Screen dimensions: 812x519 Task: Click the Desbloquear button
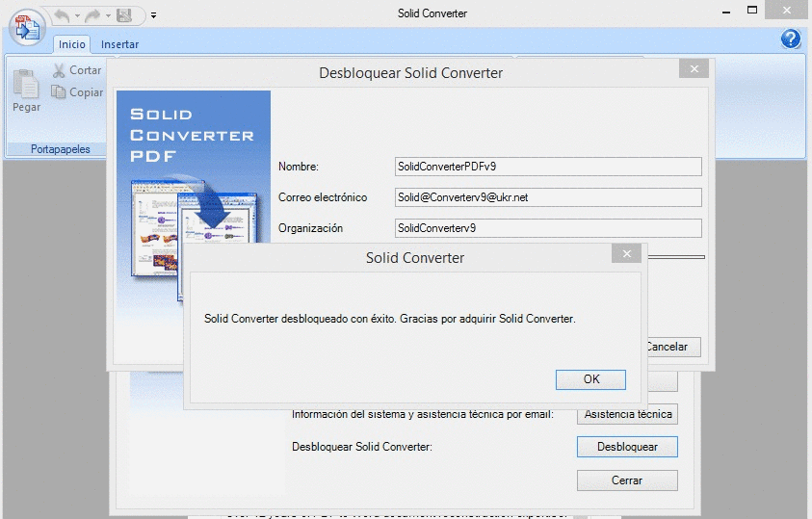[627, 447]
